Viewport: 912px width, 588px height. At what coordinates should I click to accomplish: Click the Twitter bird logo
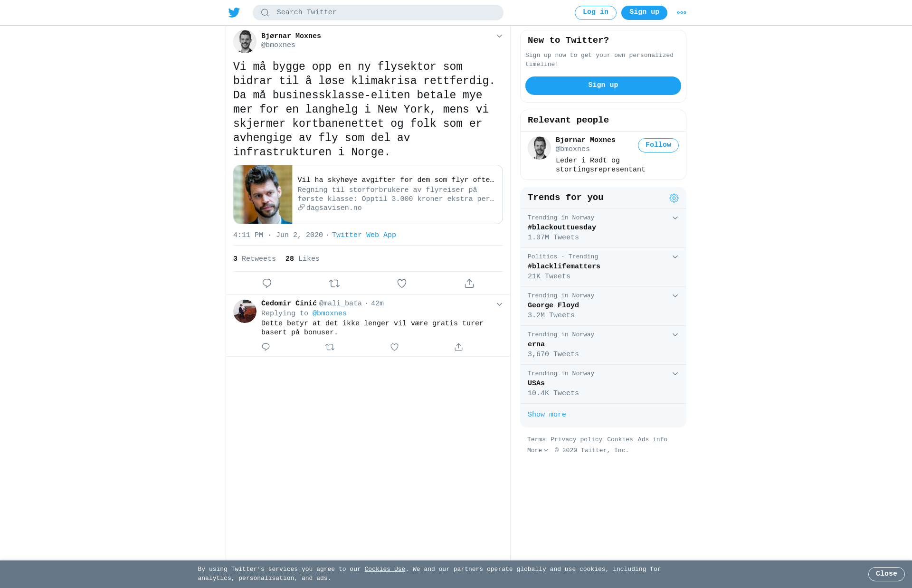[234, 12]
